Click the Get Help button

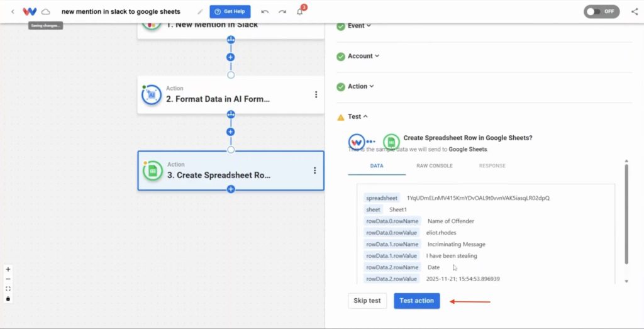230,11
